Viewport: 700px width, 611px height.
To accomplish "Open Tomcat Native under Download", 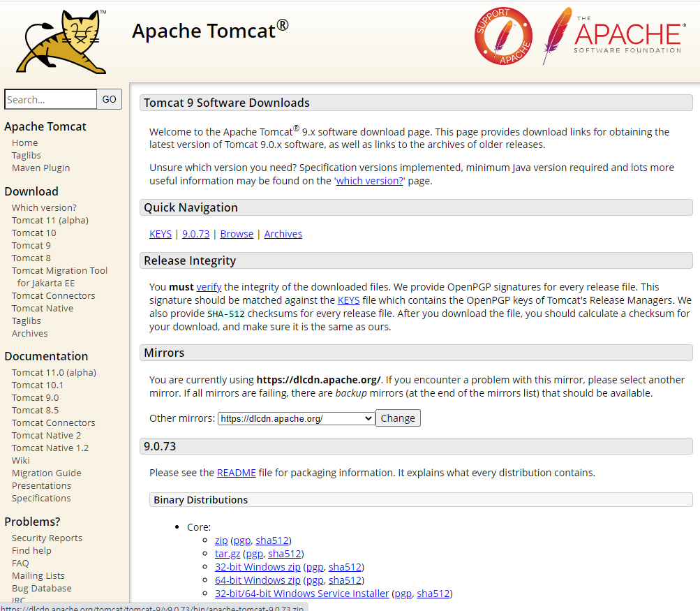I will pos(43,308).
